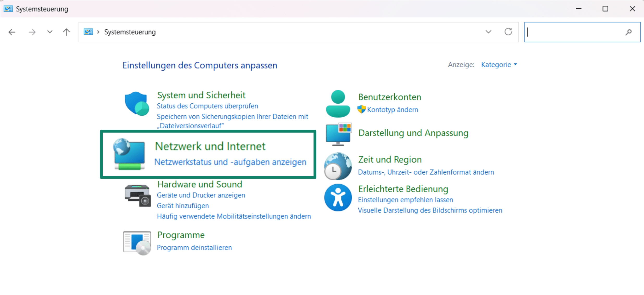Click the breadcrumb arrow after Systemsteuerung
Screen dimensions: 644x295
tap(98, 32)
